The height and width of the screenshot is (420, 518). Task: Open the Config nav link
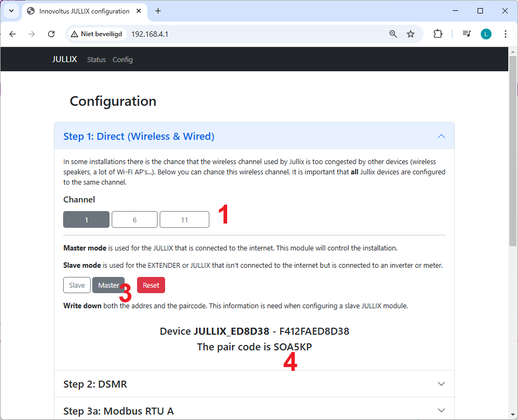pos(122,59)
